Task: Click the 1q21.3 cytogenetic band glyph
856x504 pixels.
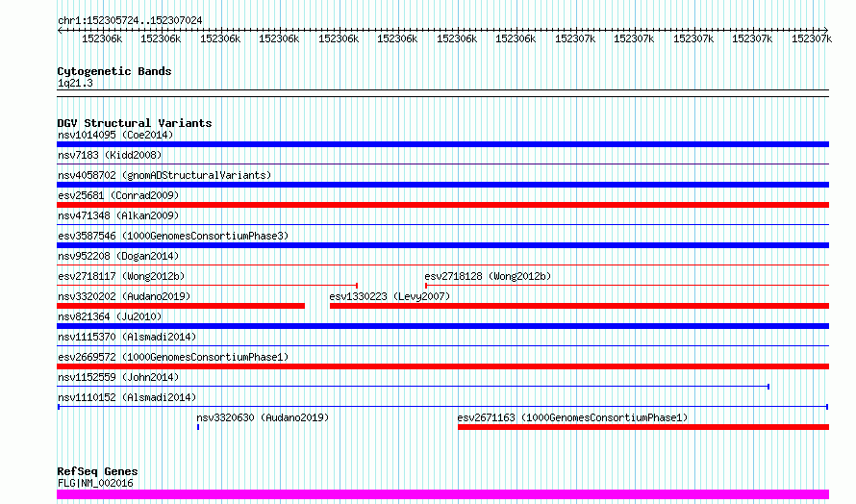Action: coord(442,93)
